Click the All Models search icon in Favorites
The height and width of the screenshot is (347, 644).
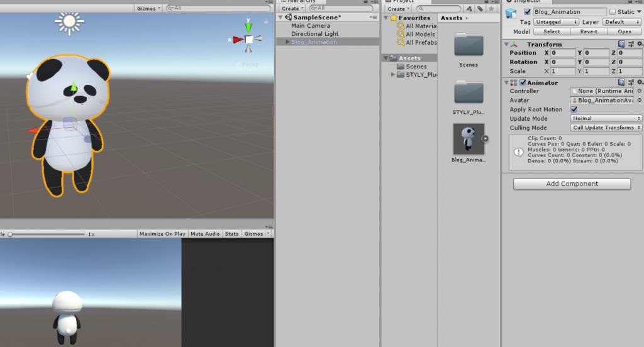[x=401, y=34]
